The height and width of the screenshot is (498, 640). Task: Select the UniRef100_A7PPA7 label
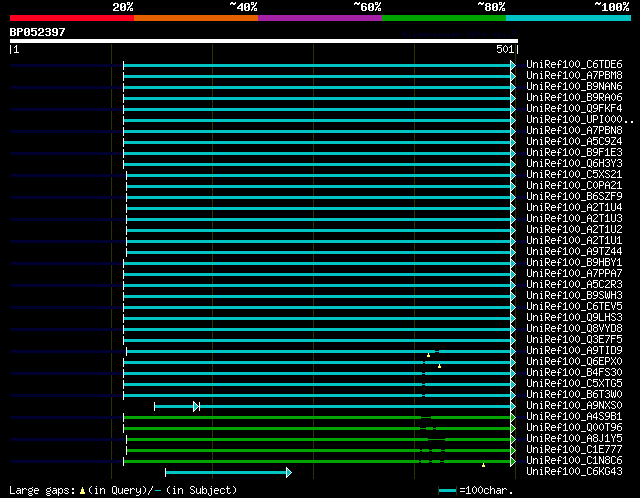pyautogui.click(x=574, y=273)
